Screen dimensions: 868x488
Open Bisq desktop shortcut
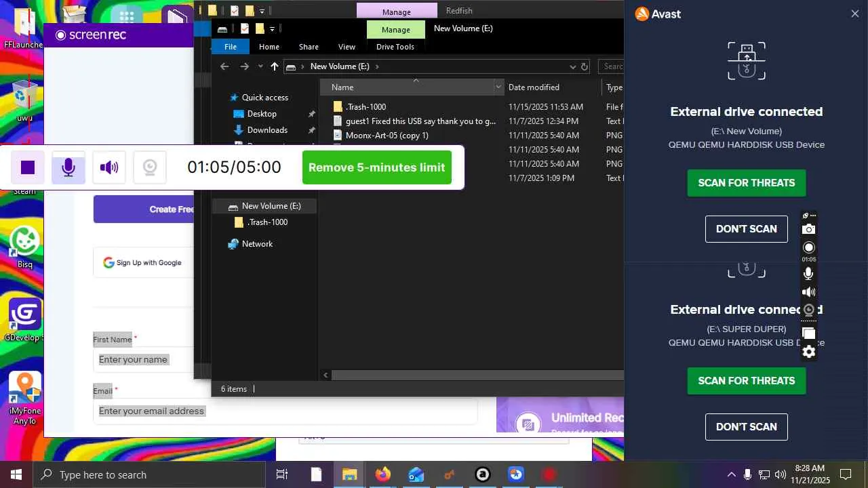tap(24, 247)
